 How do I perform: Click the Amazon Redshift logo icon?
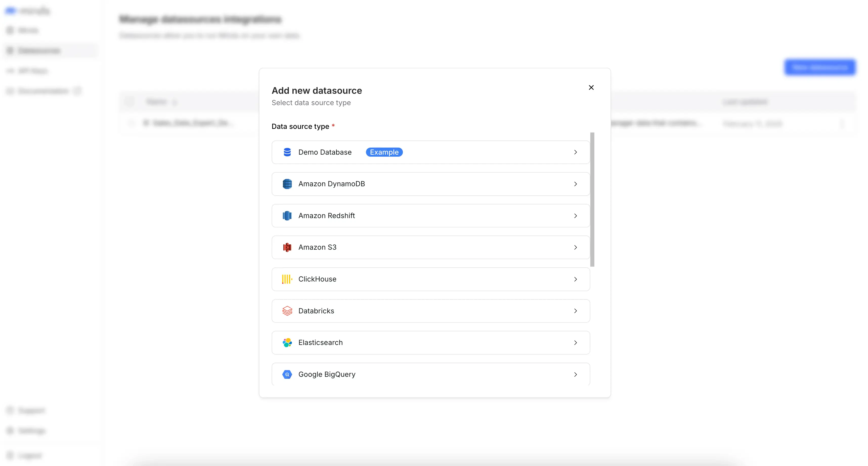tap(287, 216)
